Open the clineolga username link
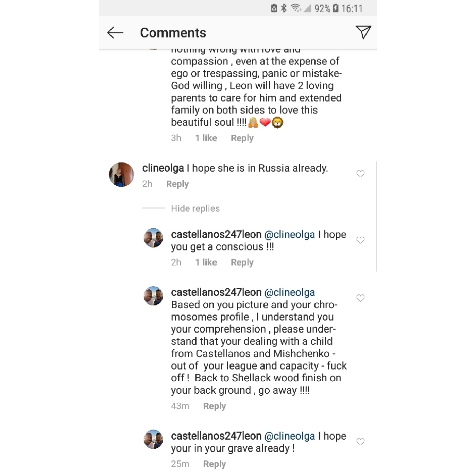Image resolution: width=476 pixels, height=476 pixels. click(163, 168)
